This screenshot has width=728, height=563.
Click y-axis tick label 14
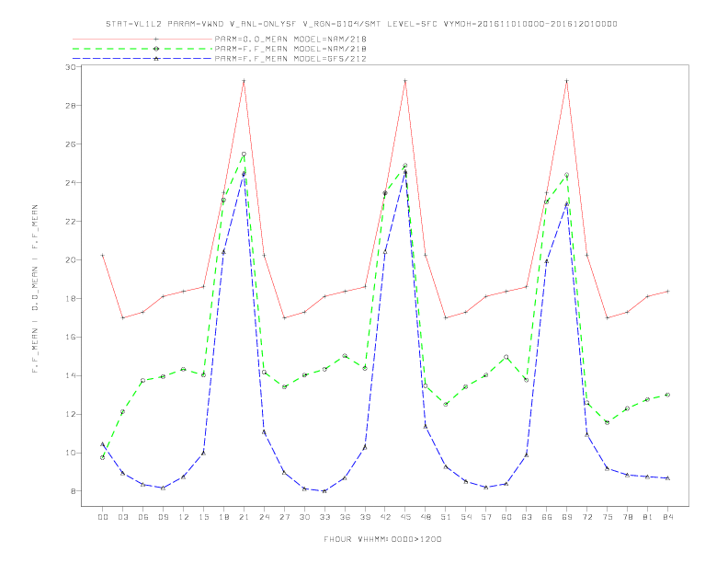[x=71, y=375]
